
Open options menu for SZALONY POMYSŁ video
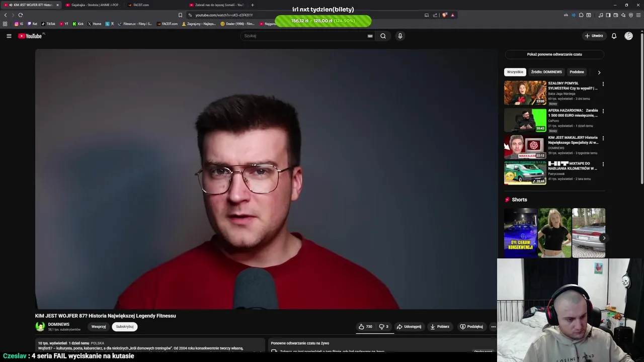point(603,84)
